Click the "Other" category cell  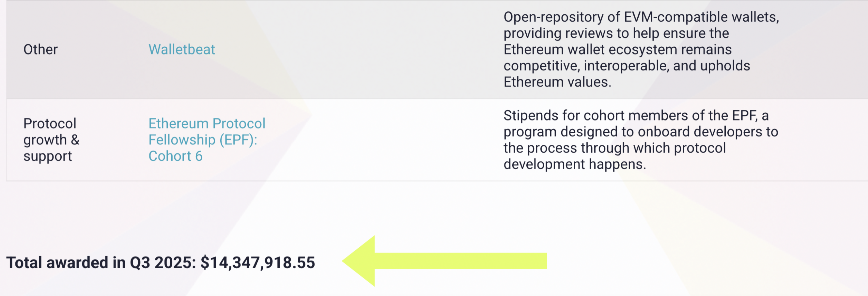click(x=40, y=50)
